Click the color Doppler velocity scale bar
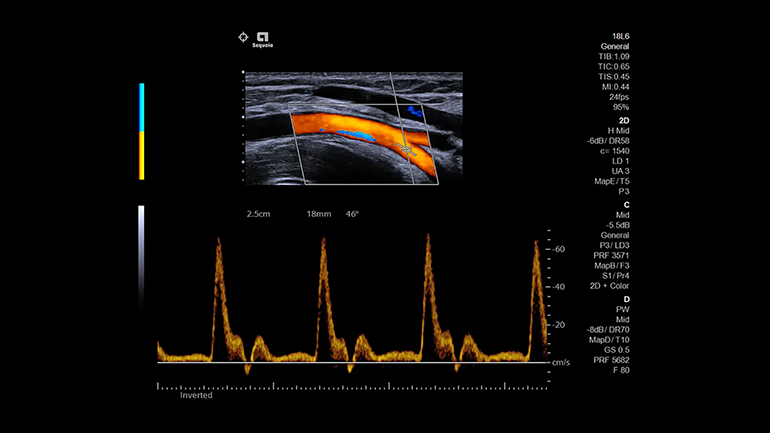This screenshot has width=770, height=433. click(142, 131)
